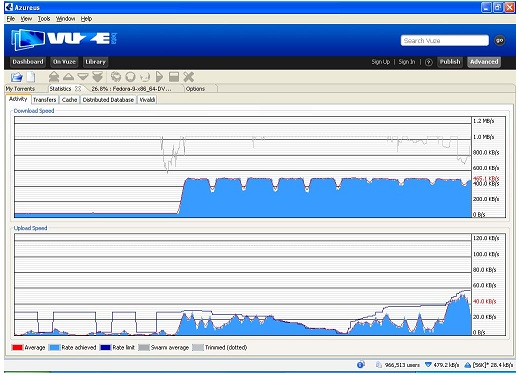Click the Rate achieved legend color swatch
This screenshot has width=519, height=375.
tap(54, 347)
